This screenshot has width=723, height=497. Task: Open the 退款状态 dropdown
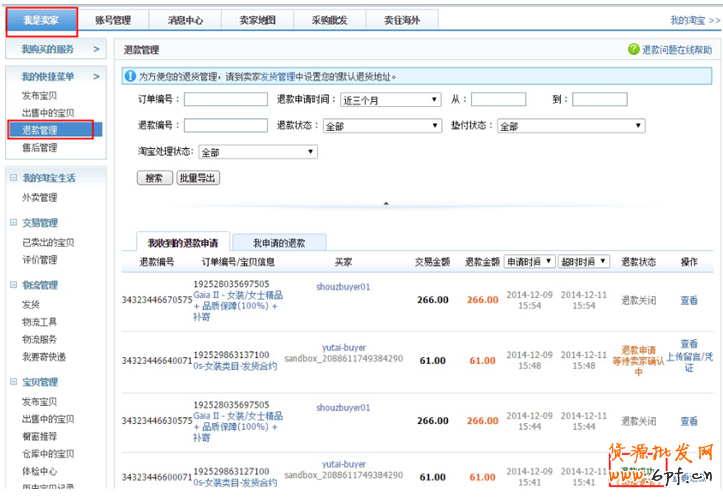[x=382, y=126]
